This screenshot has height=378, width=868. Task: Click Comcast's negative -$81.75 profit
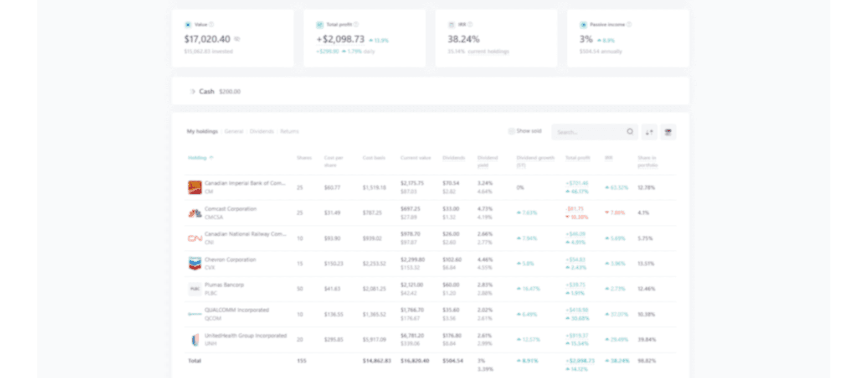575,209
